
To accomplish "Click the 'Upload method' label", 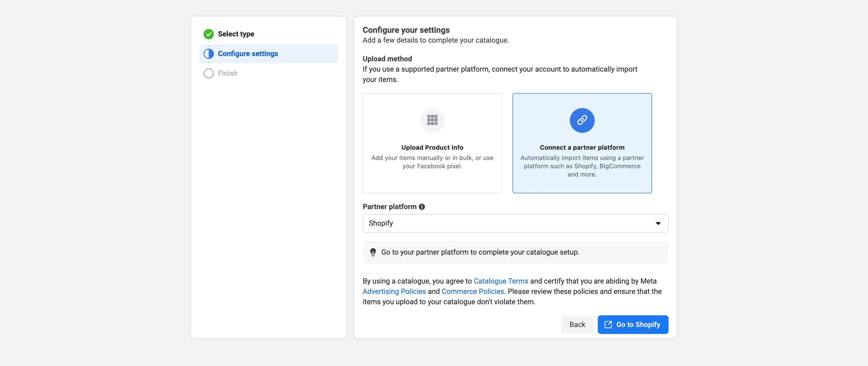I will [x=387, y=59].
